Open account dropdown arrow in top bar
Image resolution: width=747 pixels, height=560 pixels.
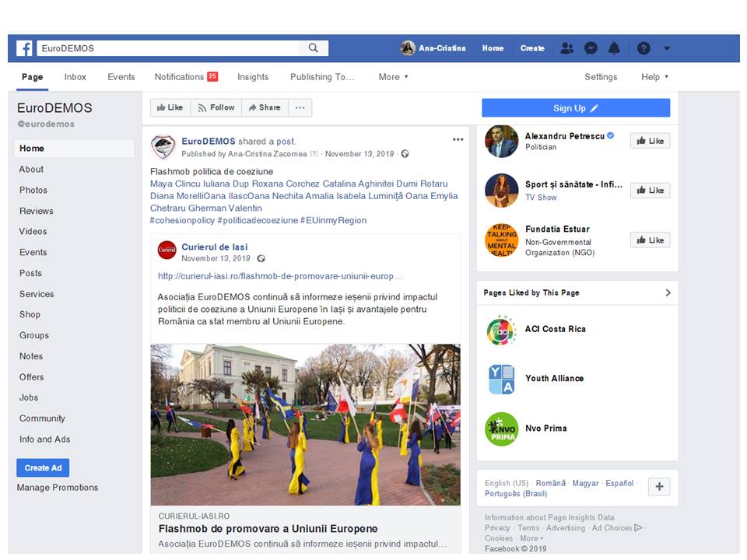tap(667, 48)
